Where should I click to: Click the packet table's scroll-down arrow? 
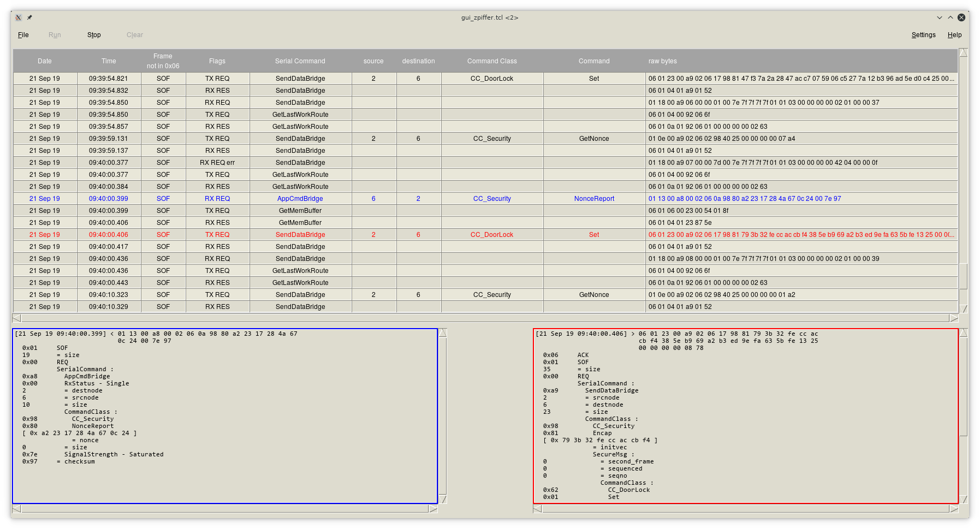[x=963, y=308]
